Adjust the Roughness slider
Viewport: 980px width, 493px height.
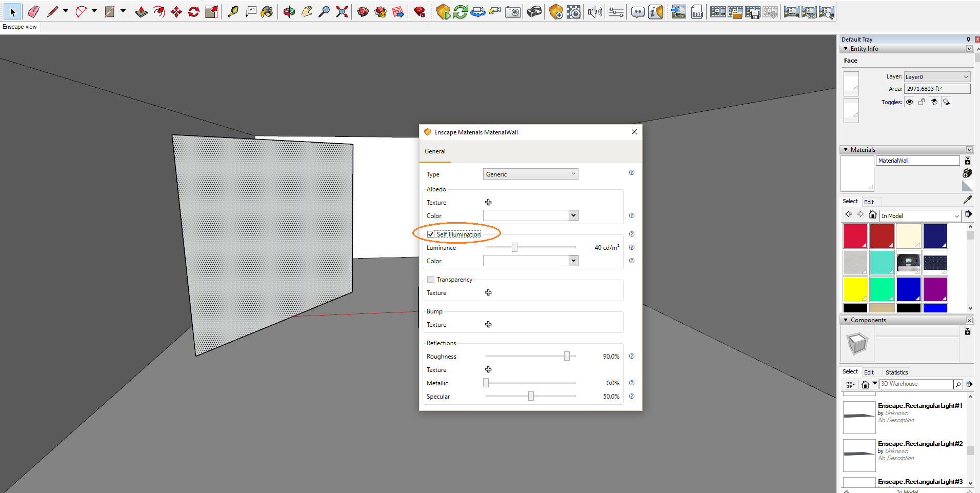pyautogui.click(x=567, y=357)
